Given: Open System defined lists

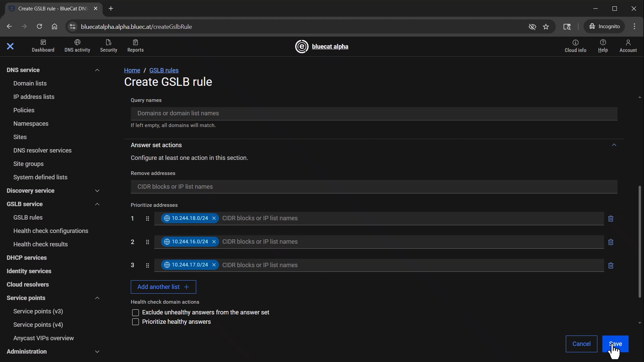Looking at the screenshot, I should click(x=40, y=177).
